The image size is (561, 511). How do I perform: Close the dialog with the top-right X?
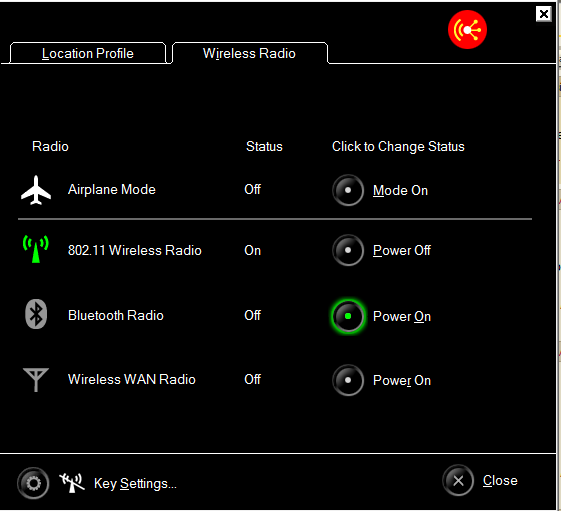[543, 14]
